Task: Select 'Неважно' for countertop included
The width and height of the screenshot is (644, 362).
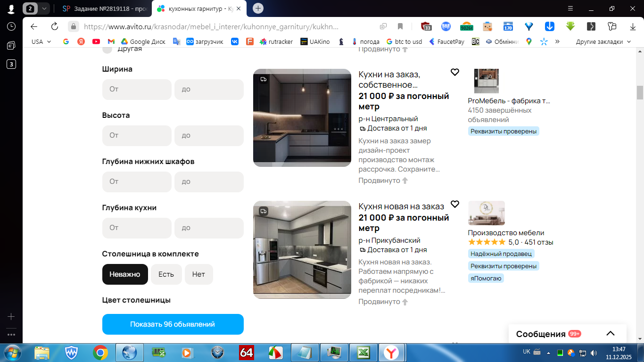Action: 125,274
